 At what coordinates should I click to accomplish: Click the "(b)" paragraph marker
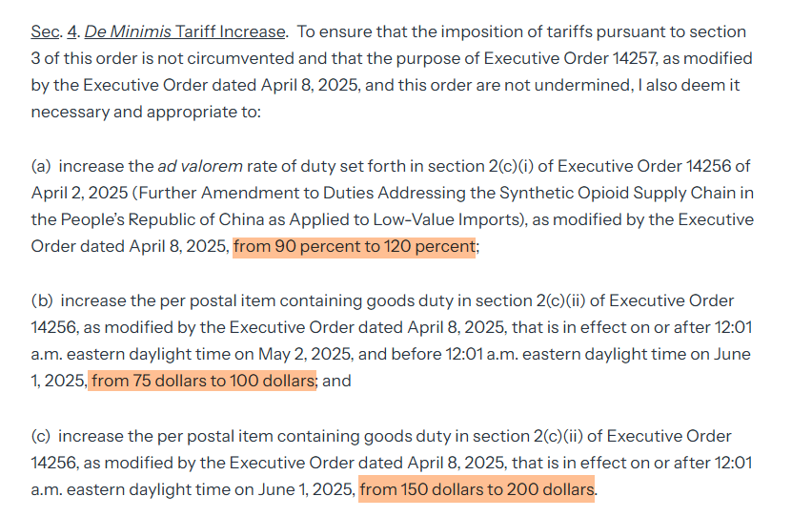click(x=42, y=300)
